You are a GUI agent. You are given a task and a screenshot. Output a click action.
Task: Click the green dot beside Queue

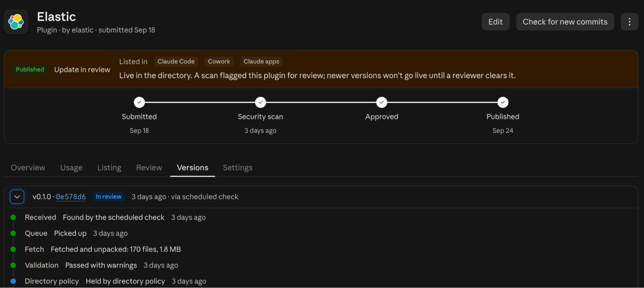[x=13, y=233]
